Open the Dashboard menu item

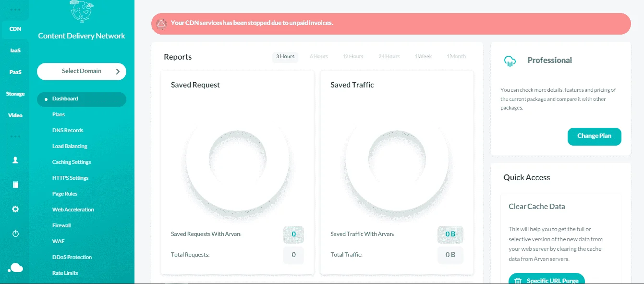[x=82, y=99]
